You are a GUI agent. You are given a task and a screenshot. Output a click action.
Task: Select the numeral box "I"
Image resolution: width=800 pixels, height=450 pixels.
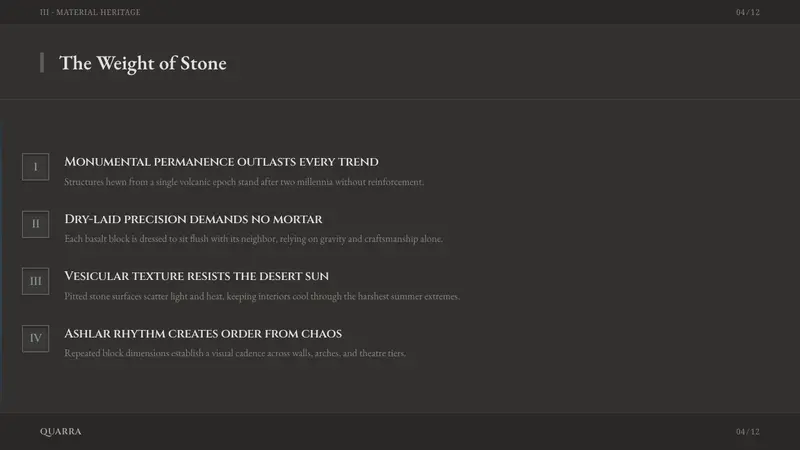point(36,167)
